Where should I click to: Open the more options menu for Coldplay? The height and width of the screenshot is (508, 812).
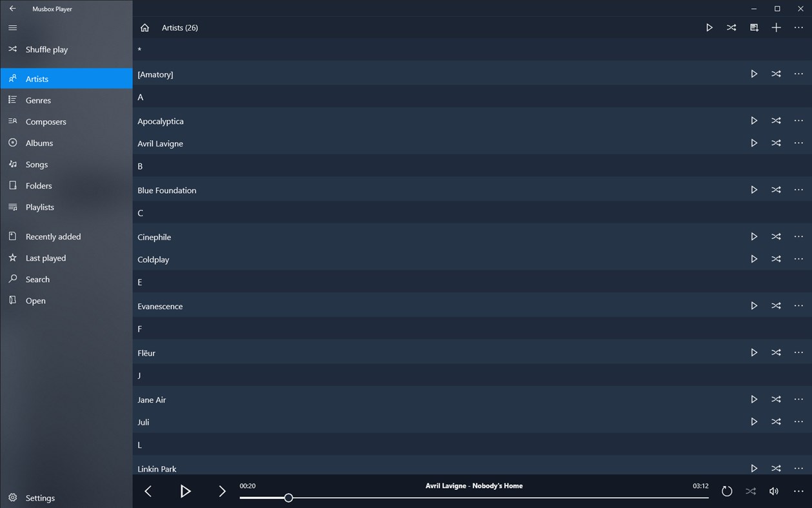798,259
